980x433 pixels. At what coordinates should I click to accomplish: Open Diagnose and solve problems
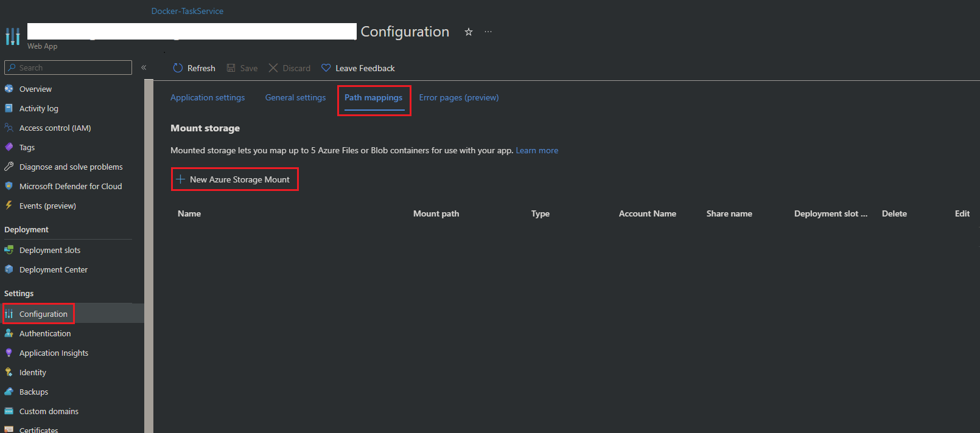point(71,167)
